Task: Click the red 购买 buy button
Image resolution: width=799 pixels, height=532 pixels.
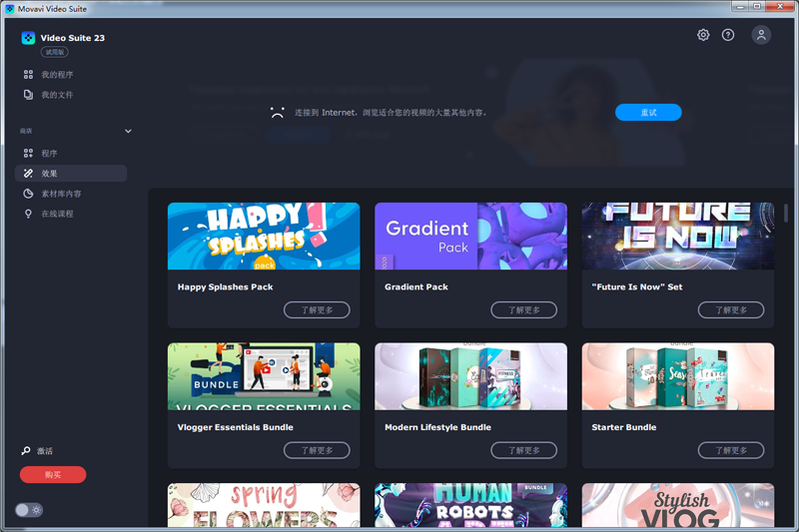Action: (53, 474)
